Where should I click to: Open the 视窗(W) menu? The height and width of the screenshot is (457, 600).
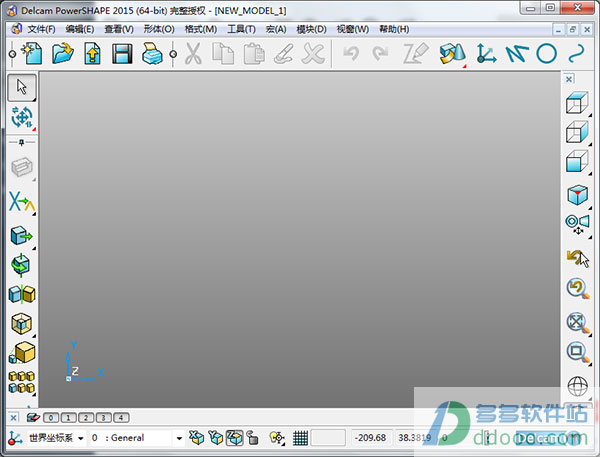click(x=353, y=29)
